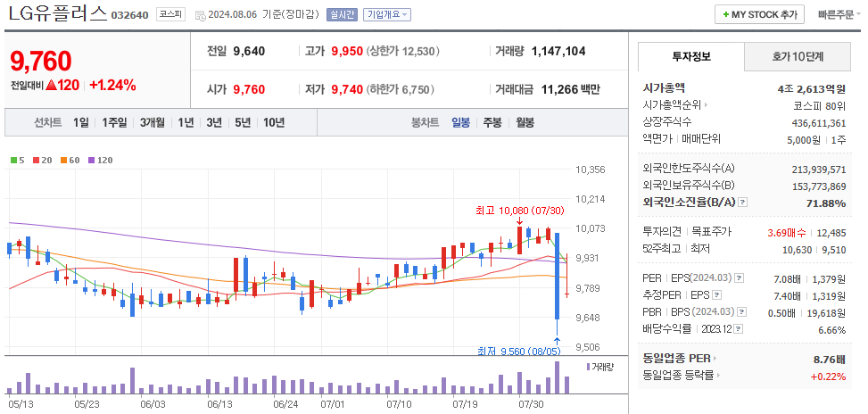Select the 5년 line chart range
The width and height of the screenshot is (868, 414).
243,123
